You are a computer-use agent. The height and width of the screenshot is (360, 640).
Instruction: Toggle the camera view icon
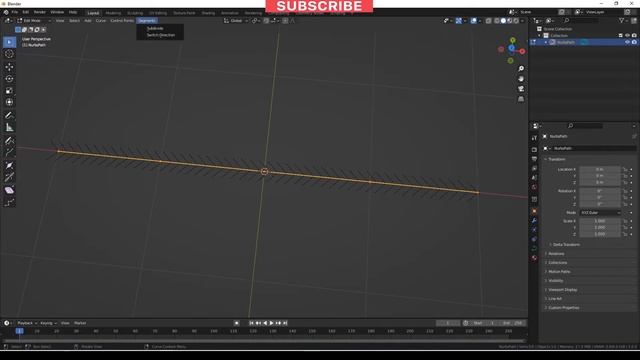[521, 89]
